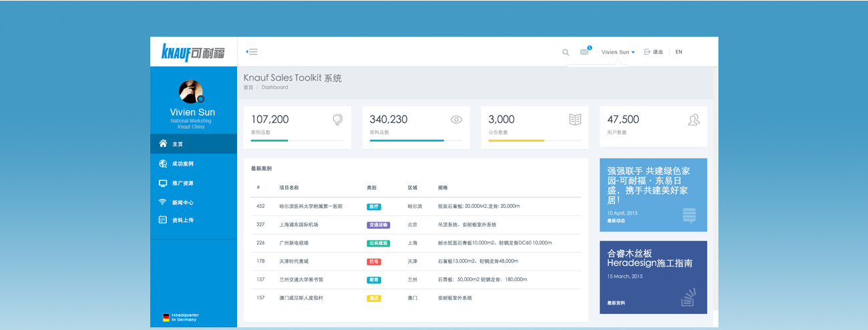Select the row 天津时代奥城
The width and height of the screenshot is (868, 330).
point(416,261)
